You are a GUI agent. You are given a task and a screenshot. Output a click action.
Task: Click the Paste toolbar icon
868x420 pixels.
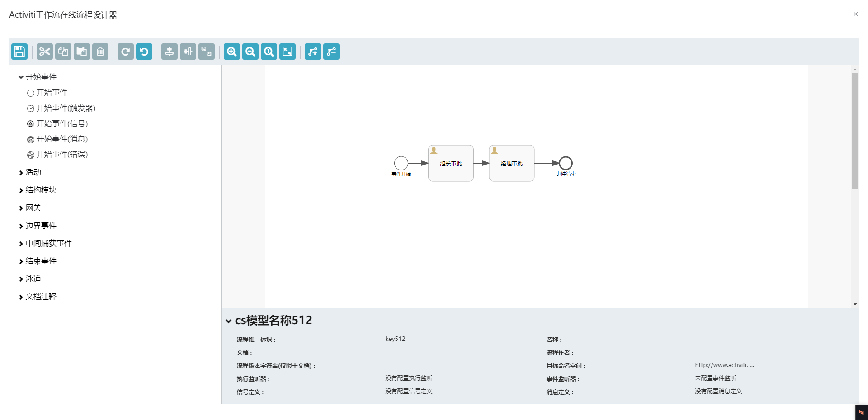coord(82,52)
